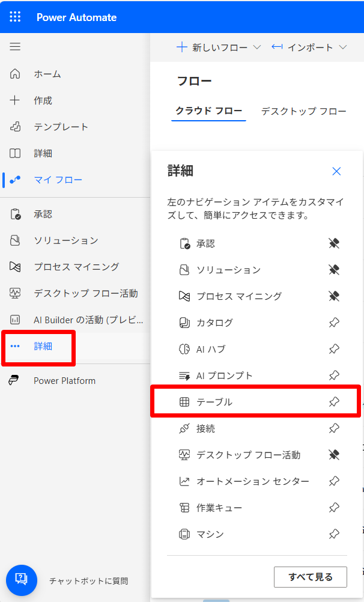Close the 詳細 flyout panel
The width and height of the screenshot is (364, 602).
(x=336, y=171)
